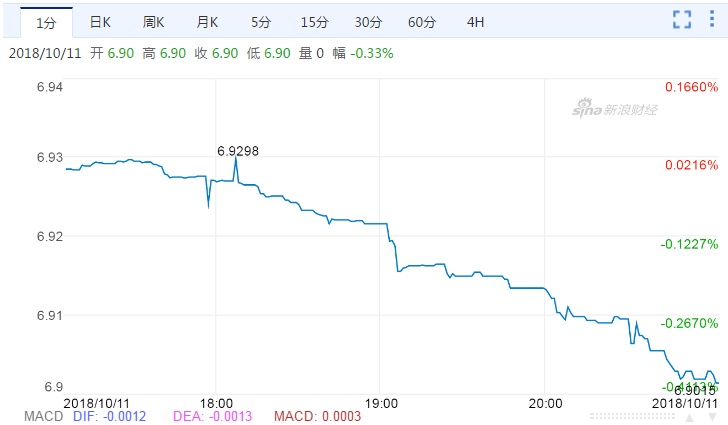The image size is (728, 425).
Task: Show the 月K monthly chart
Action: coord(207,21)
